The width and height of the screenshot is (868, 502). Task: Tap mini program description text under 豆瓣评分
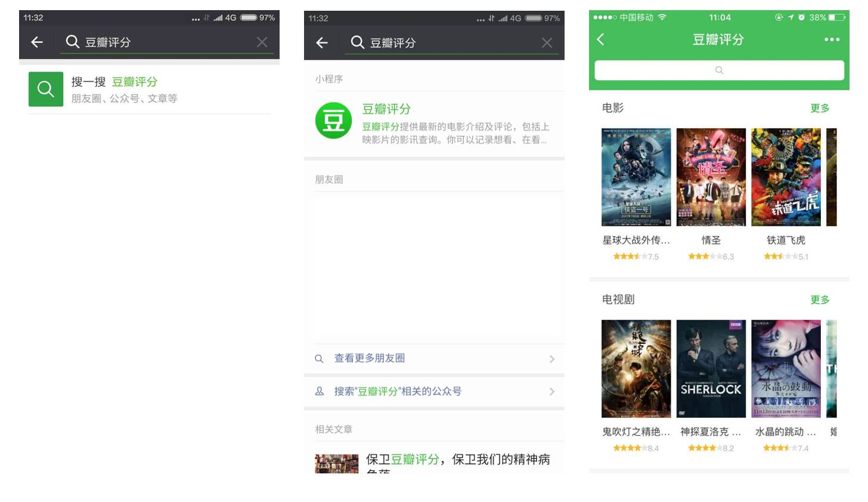point(455,133)
